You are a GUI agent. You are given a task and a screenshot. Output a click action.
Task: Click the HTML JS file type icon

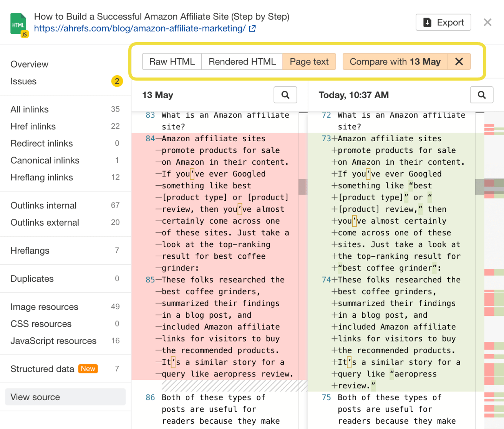[x=19, y=25]
